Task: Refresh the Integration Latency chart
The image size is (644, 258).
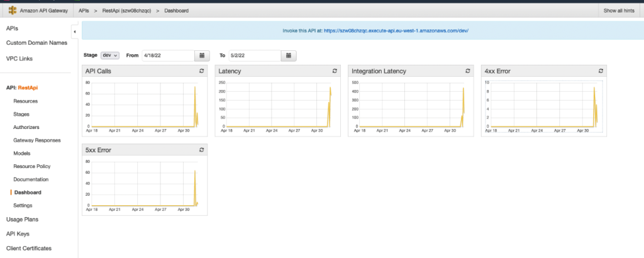Action: click(467, 71)
